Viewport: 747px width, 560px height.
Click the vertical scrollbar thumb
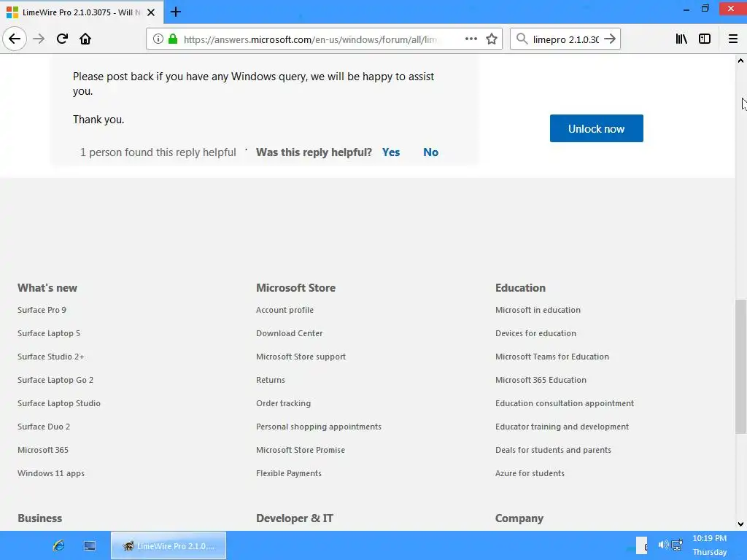[x=740, y=366]
